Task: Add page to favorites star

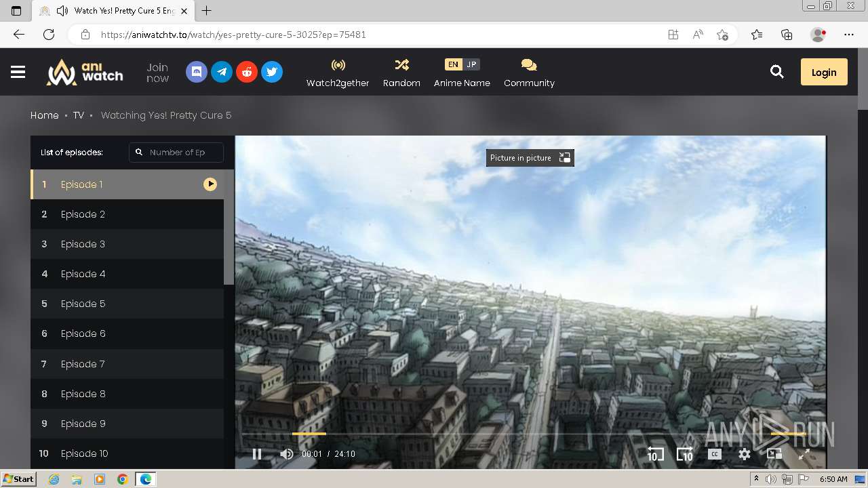Action: 722,35
